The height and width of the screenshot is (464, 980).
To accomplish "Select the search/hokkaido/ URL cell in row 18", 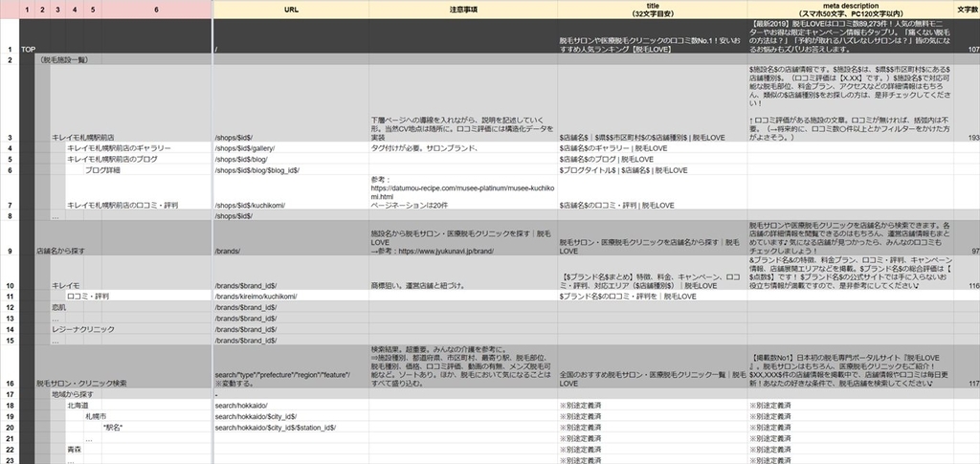I will point(291,406).
